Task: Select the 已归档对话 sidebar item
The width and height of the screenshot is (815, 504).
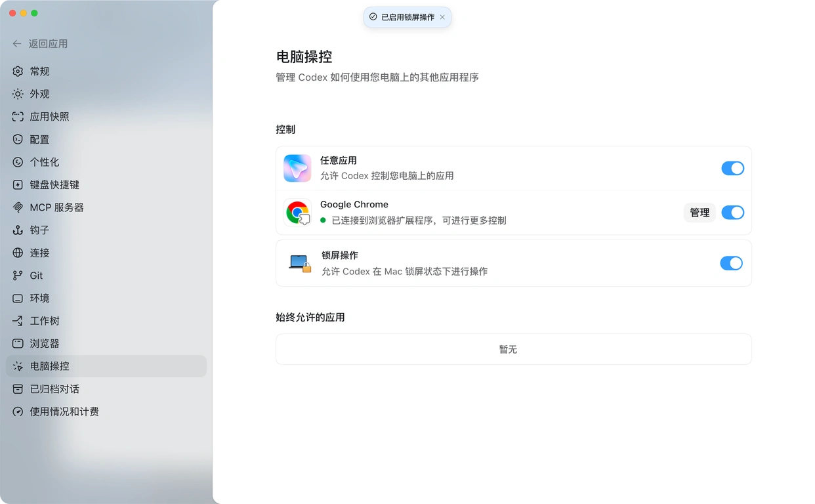Action: [x=106, y=389]
